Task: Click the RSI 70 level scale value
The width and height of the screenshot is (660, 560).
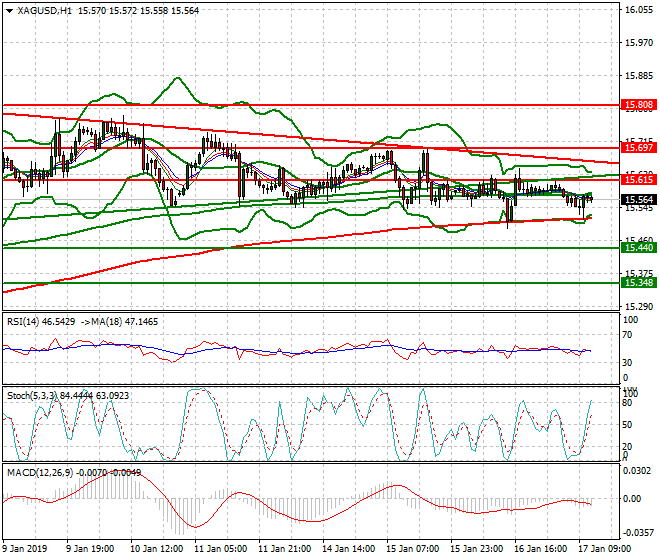Action: tap(627, 335)
